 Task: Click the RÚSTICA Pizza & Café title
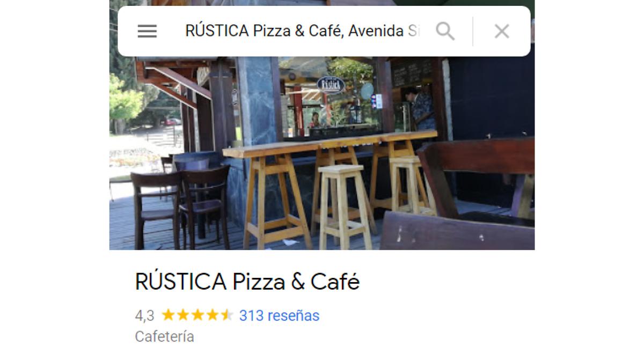pyautogui.click(x=247, y=282)
